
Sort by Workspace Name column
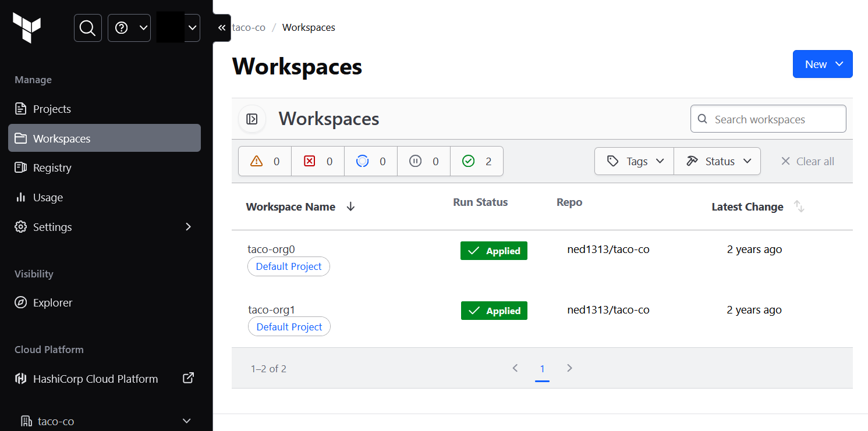click(x=300, y=206)
